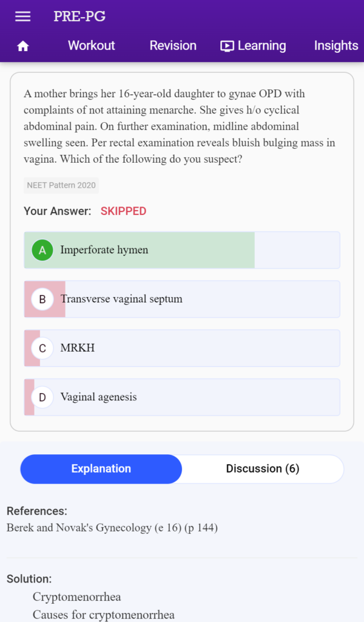The height and width of the screenshot is (622, 364).
Task: Choose the Transverse vaginal septum answer
Action: pyautogui.click(x=182, y=299)
